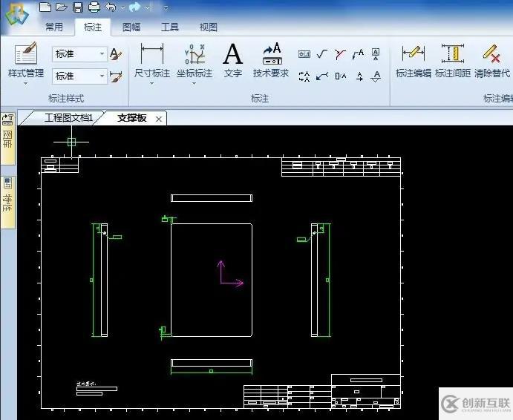Select the A-with-arrow direction symbol icon
513x420 pixels.
click(359, 76)
